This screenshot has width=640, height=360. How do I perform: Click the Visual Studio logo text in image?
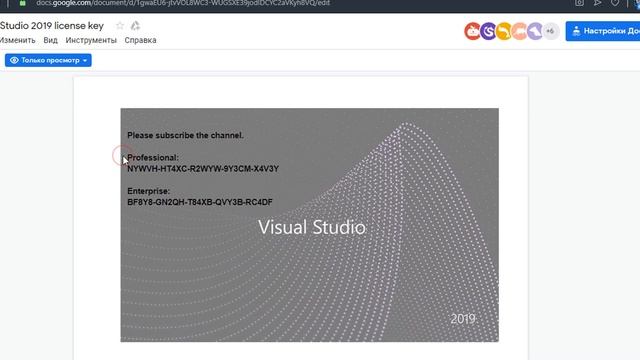[312, 227]
